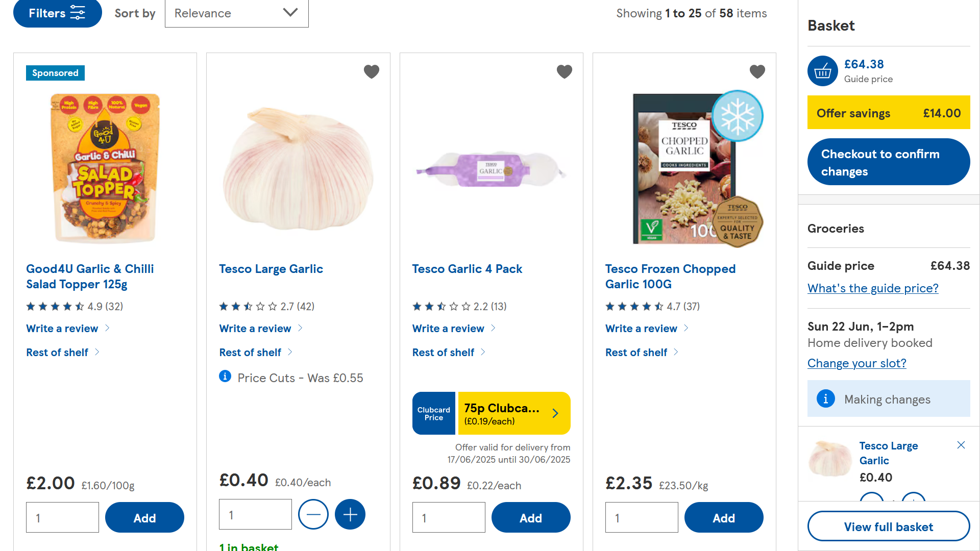980x551 pixels.
Task: Click the Tesco Frozen Chopped Garlic product image
Action: click(684, 168)
